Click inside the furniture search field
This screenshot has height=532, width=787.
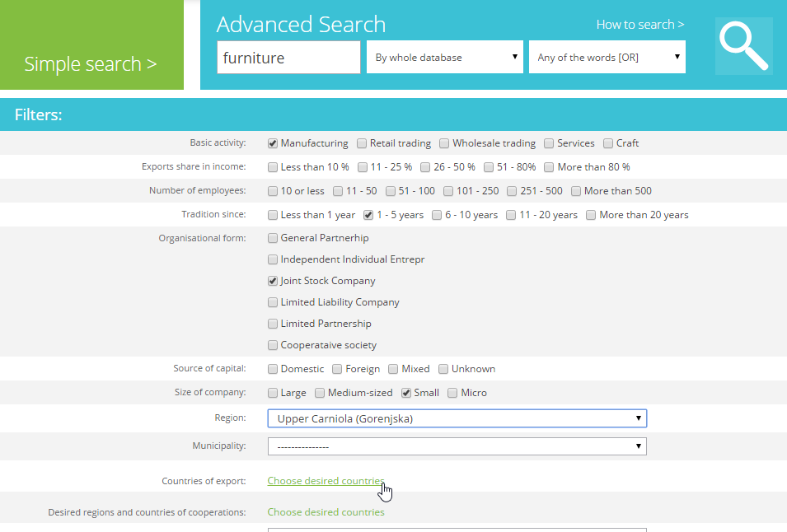[288, 57]
